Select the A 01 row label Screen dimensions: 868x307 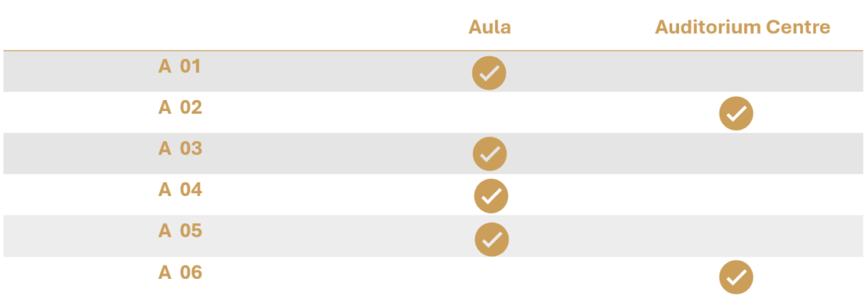point(180,66)
